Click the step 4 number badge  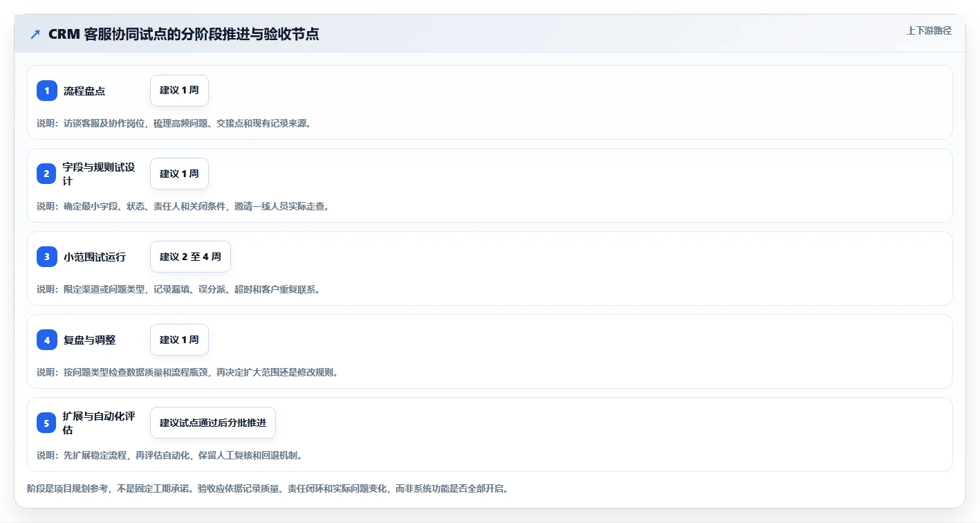46,340
